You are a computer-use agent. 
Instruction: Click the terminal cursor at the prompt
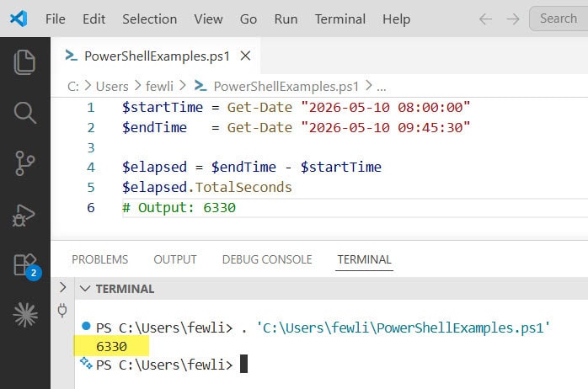coord(243,364)
